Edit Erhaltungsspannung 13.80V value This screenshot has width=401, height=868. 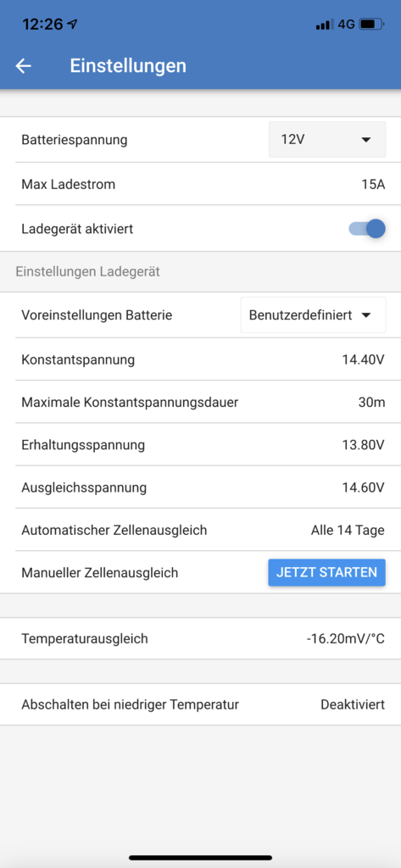tap(200, 445)
